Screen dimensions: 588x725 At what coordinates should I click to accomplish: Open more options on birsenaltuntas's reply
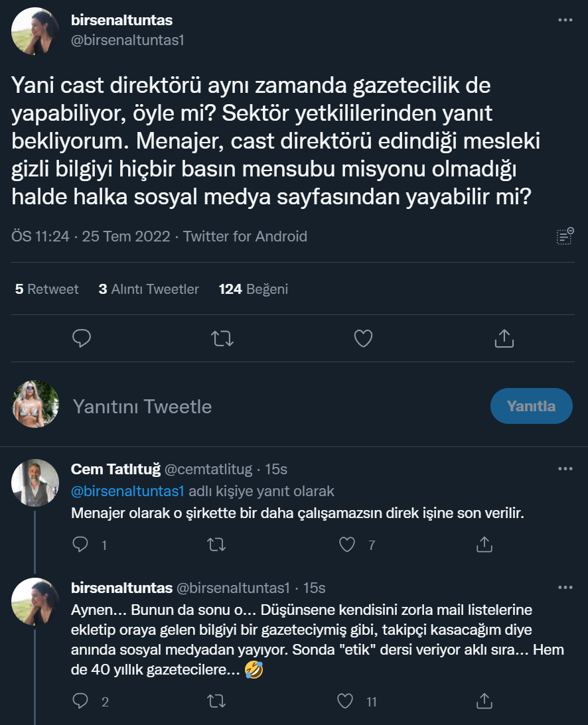coord(565,588)
